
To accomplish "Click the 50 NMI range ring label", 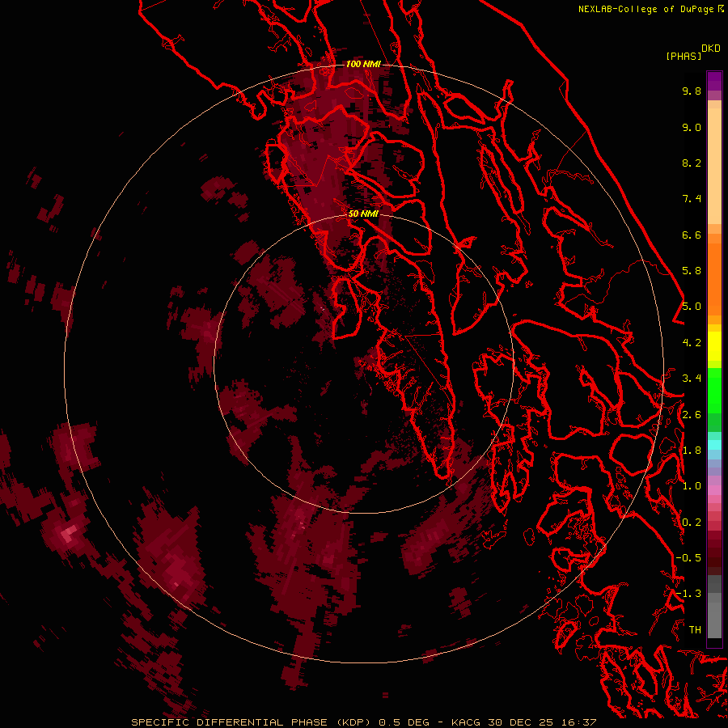I will [363, 214].
